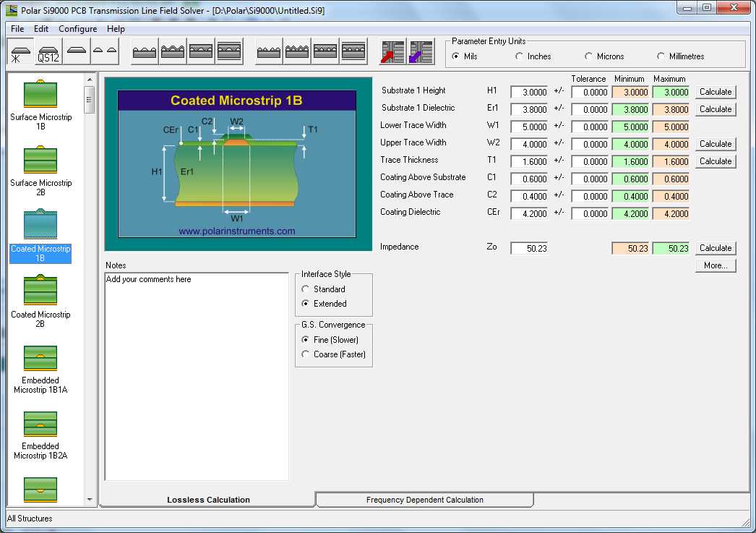Click the W2 upper trace width field

[x=529, y=144]
